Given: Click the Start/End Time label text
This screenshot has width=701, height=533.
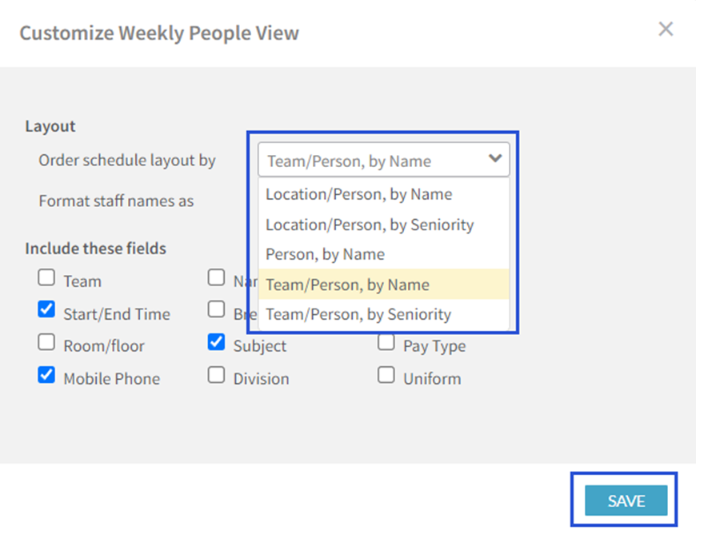Looking at the screenshot, I should (117, 314).
